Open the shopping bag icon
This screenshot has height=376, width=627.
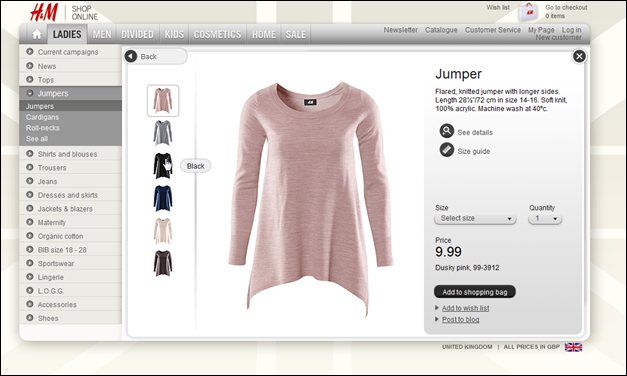click(529, 12)
